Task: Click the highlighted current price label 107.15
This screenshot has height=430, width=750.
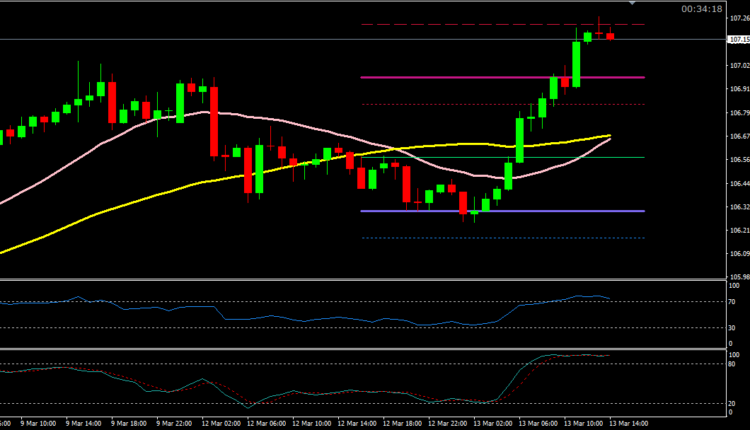Action: 737,40
